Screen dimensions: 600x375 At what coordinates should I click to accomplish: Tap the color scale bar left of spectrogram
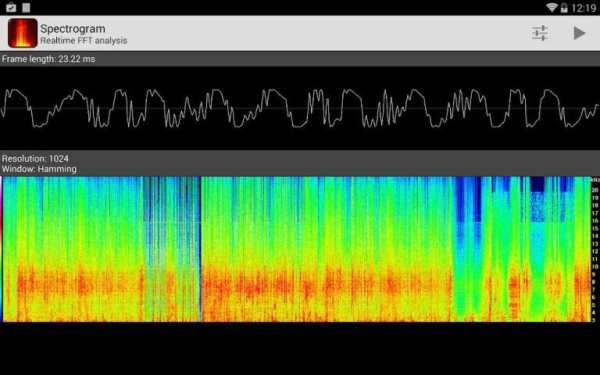(x=1, y=249)
